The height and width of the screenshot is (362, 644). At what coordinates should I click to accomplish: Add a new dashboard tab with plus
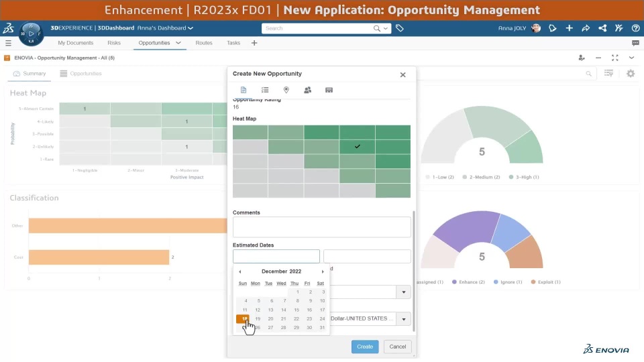coord(254,43)
